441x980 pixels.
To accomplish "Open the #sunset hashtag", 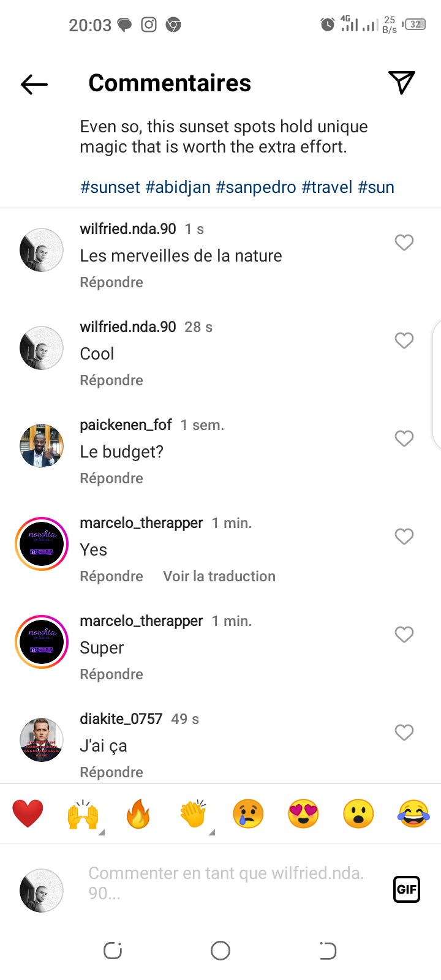I will click(x=110, y=187).
